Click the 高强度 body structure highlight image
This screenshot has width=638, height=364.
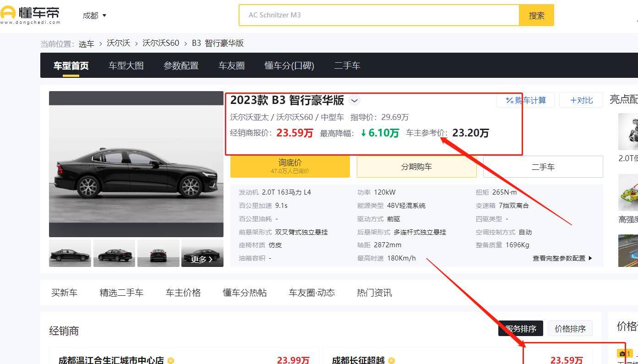(628, 192)
